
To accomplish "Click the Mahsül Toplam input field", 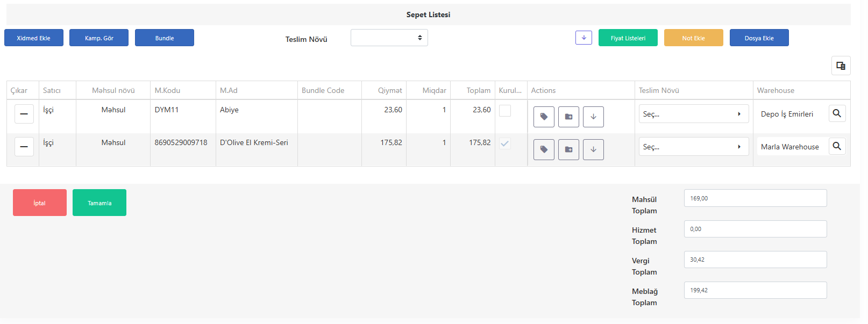I will click(755, 198).
